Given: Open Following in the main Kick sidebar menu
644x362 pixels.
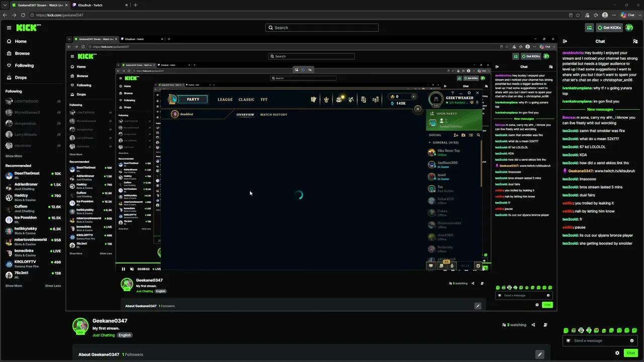Looking at the screenshot, I should pyautogui.click(x=24, y=65).
